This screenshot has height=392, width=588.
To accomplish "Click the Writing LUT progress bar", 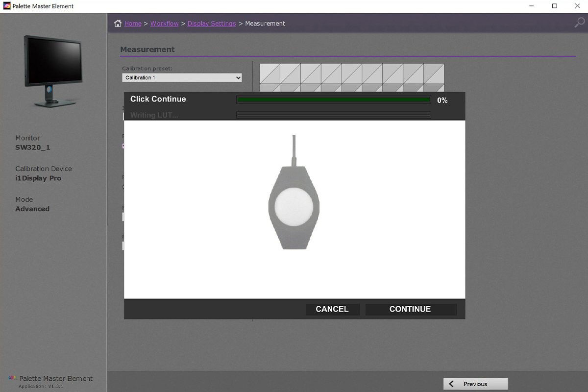I will (x=334, y=115).
